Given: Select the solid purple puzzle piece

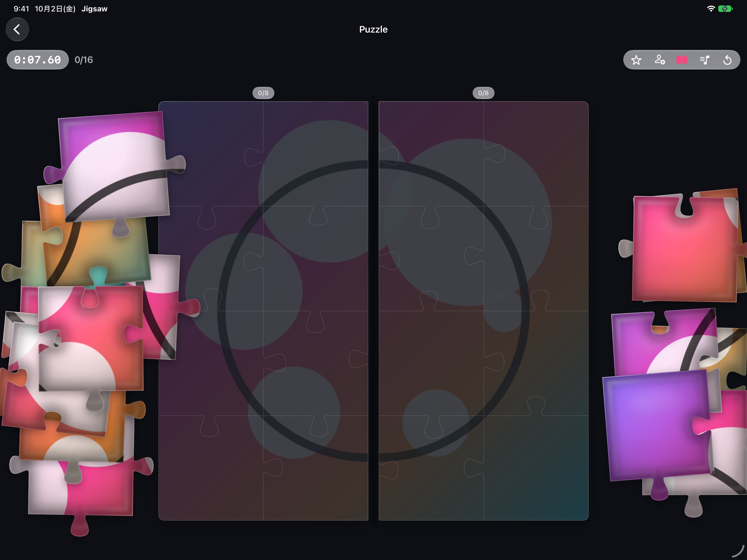Looking at the screenshot, I should (x=659, y=429).
